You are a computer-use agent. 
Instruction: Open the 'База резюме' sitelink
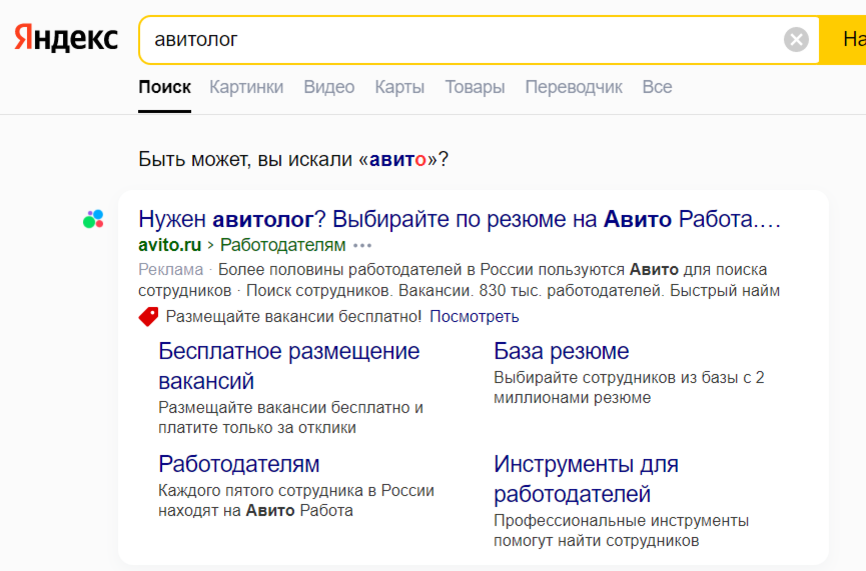click(561, 351)
